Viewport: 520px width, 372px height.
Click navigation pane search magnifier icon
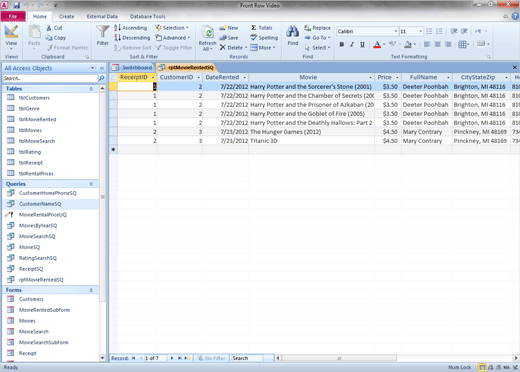(101, 78)
